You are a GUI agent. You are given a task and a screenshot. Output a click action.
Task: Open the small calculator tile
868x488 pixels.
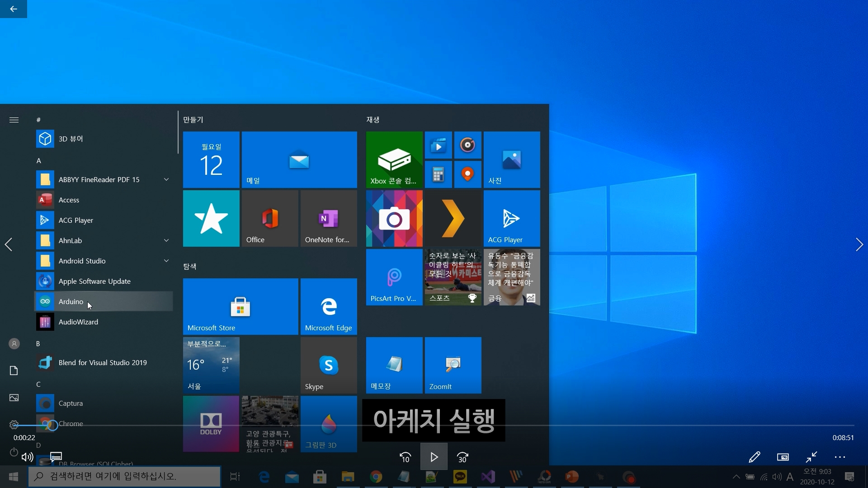click(438, 174)
